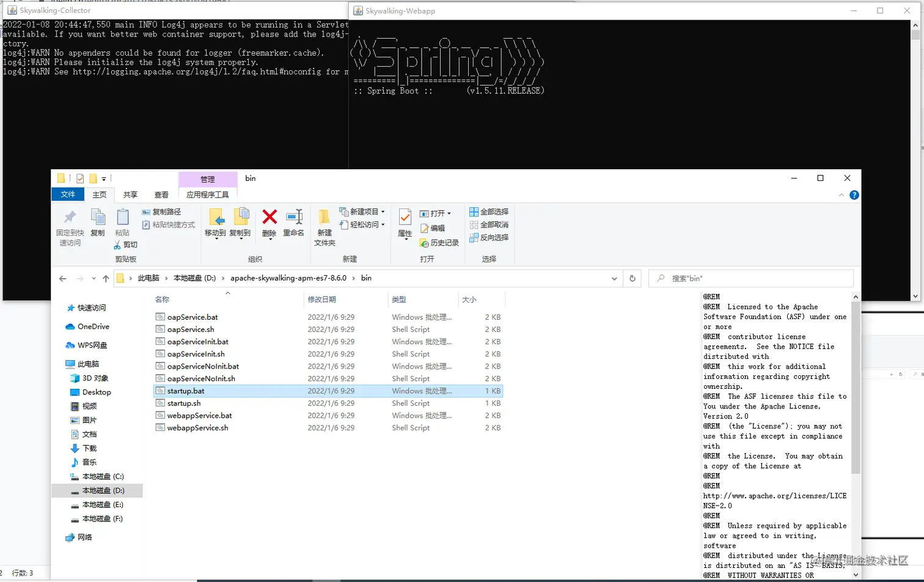
Task: Click the Edit button in ribbon
Action: point(433,228)
